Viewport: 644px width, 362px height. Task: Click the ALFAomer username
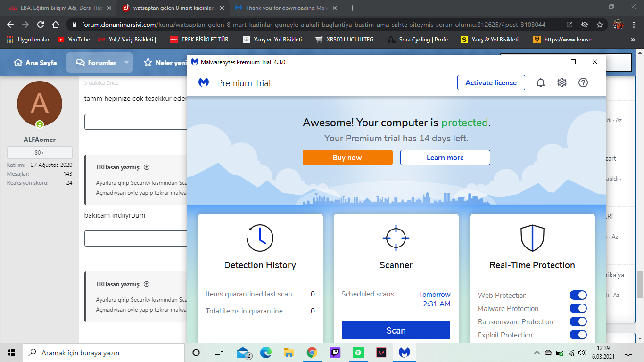pos(40,140)
